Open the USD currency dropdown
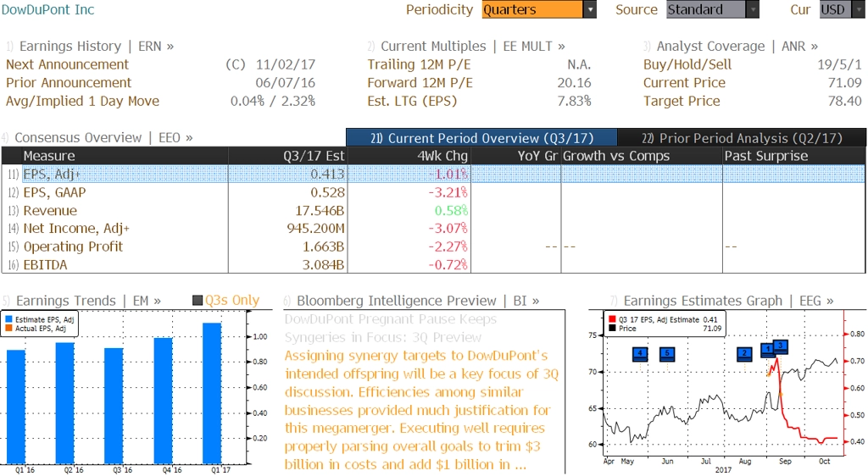This screenshot has height=476, width=868. coord(859,9)
